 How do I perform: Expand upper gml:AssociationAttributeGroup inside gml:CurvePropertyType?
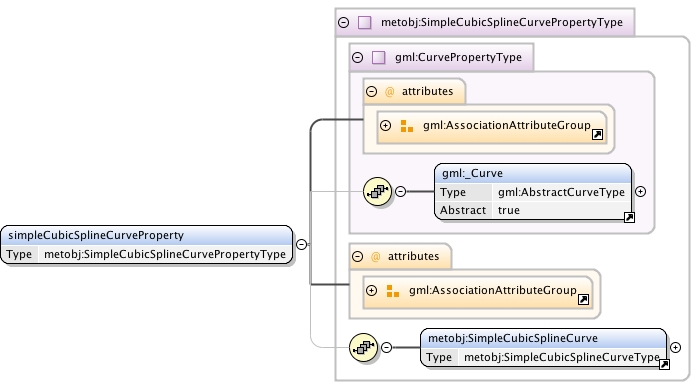click(386, 126)
